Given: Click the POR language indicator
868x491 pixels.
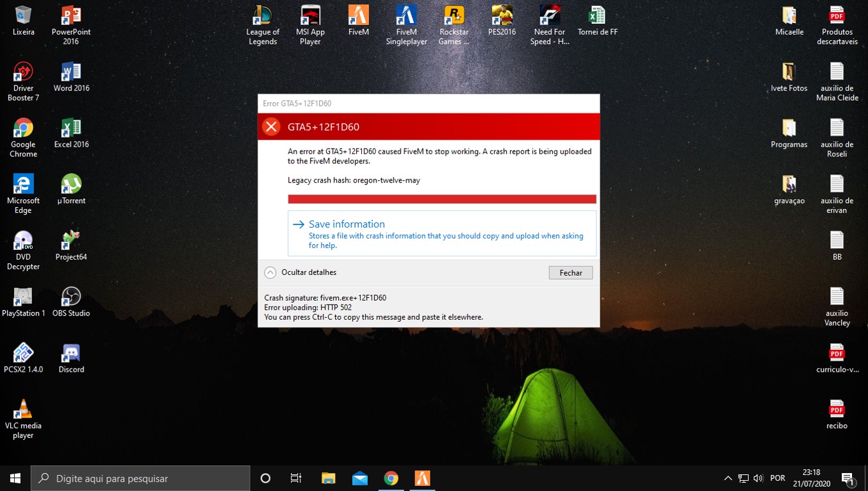Looking at the screenshot, I should 778,478.
